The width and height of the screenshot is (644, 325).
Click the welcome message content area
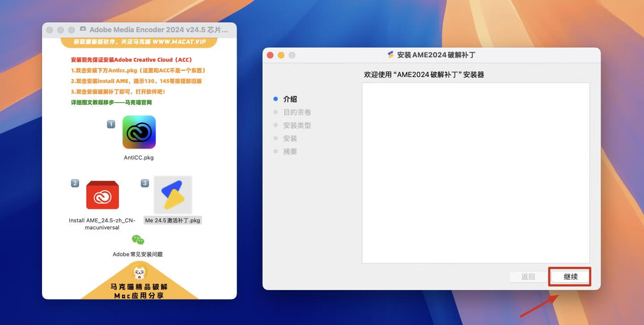(x=475, y=172)
